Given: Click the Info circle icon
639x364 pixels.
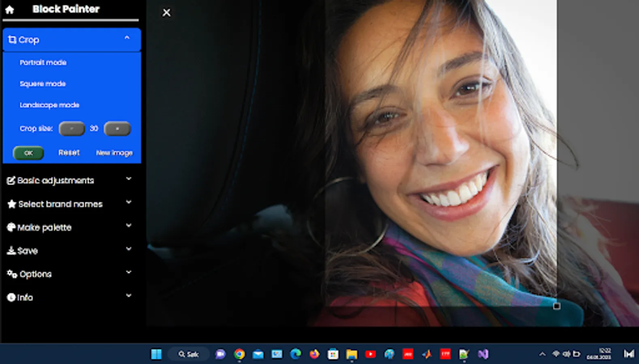Looking at the screenshot, I should coord(11,298).
